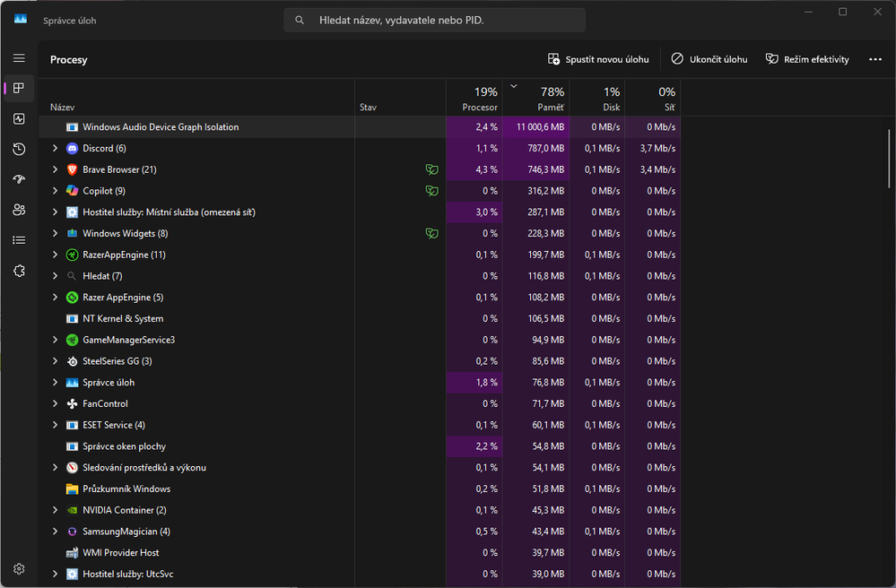
Task: Maximize the Task Manager window
Action: pos(842,12)
